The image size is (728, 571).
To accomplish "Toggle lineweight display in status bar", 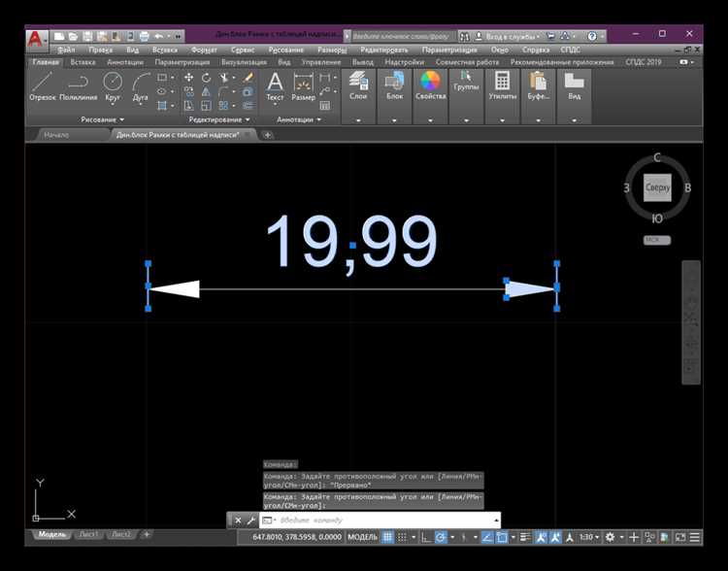I will 525,537.
